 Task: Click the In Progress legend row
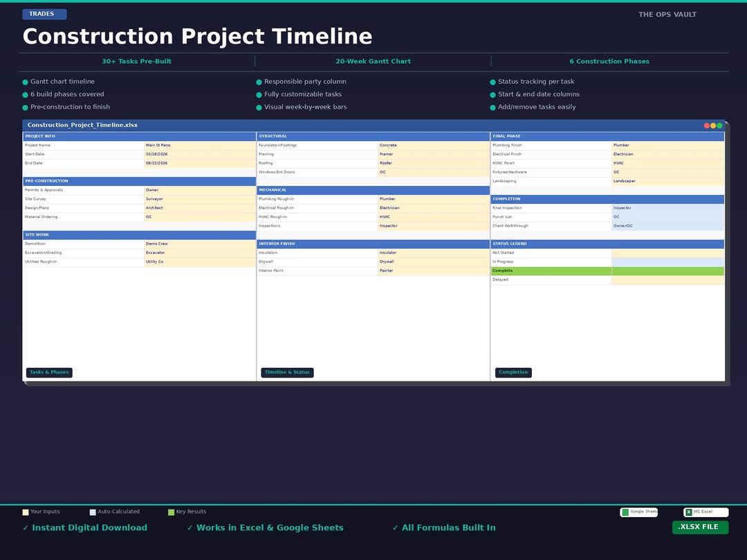click(607, 262)
